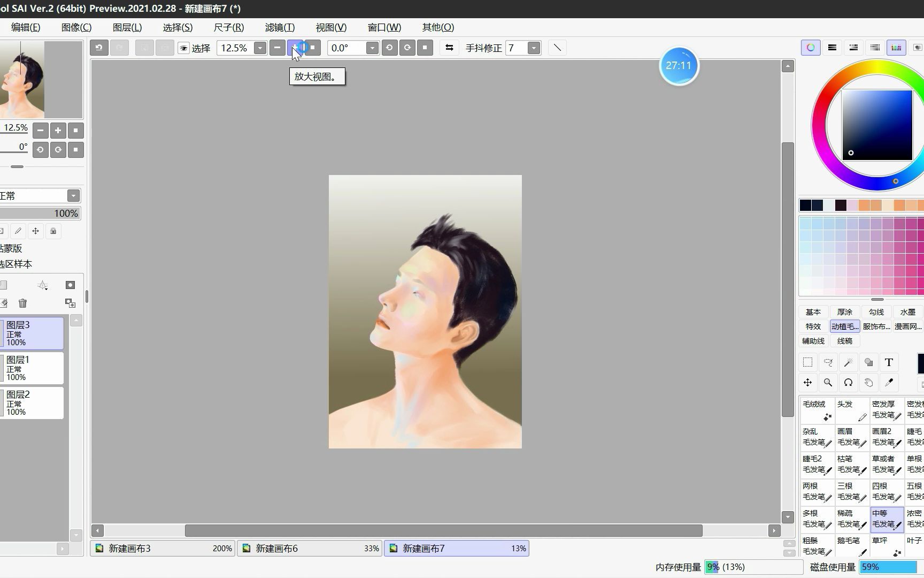The height and width of the screenshot is (578, 924).
Task: Zoom in using navigator plus button
Action: tap(58, 130)
